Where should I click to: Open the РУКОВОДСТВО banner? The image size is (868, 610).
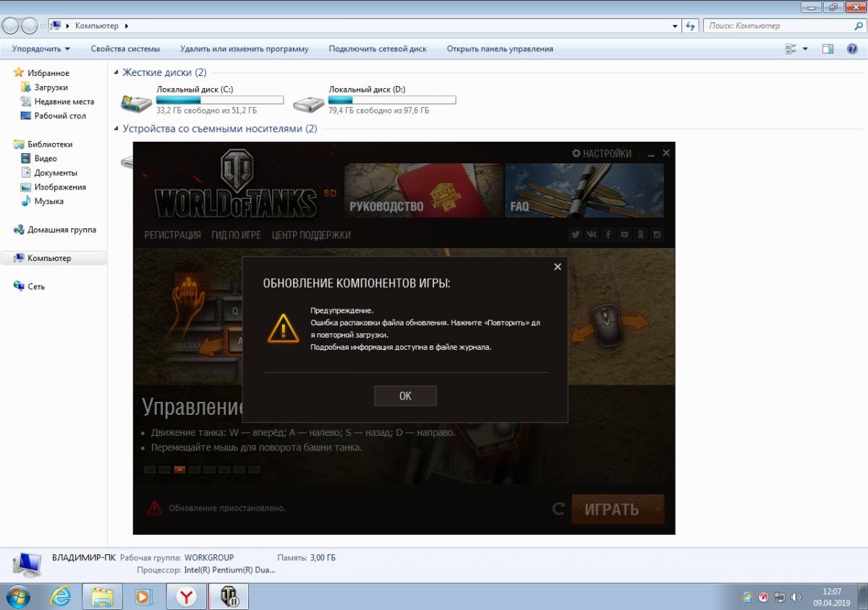click(423, 190)
